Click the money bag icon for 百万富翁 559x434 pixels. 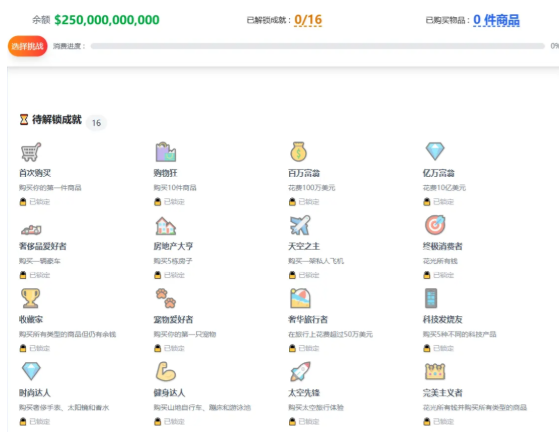tap(298, 152)
